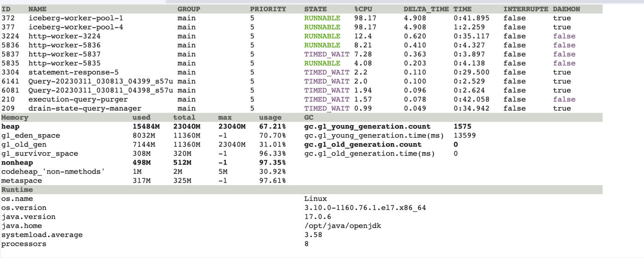Click the Memory section header
644x258 pixels.
[x=15, y=117]
